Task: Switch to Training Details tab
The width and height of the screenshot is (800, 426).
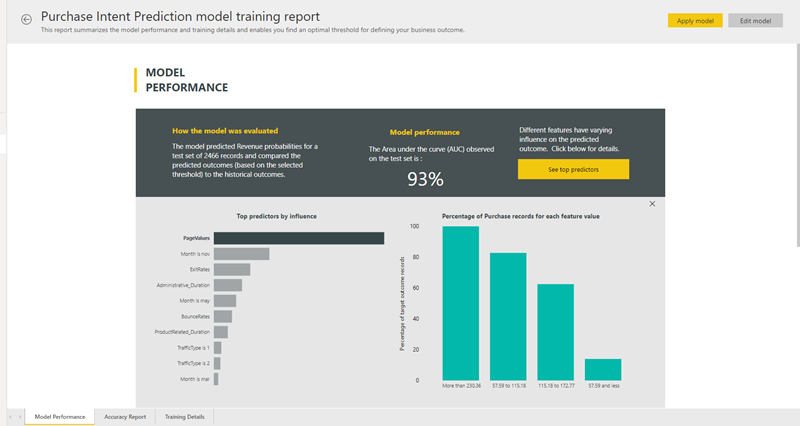Action: [x=185, y=416]
